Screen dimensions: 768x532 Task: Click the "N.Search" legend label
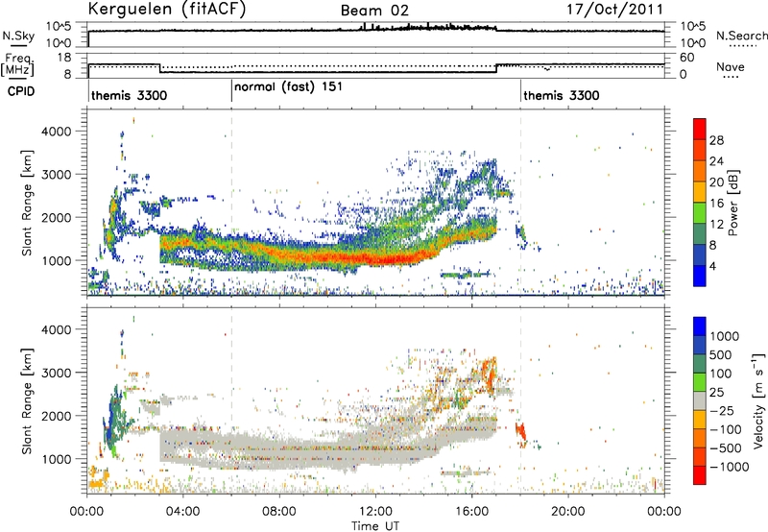click(741, 36)
